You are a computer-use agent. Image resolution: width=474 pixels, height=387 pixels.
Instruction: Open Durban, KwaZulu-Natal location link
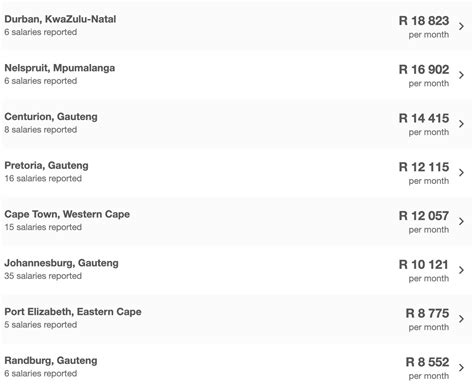point(60,19)
